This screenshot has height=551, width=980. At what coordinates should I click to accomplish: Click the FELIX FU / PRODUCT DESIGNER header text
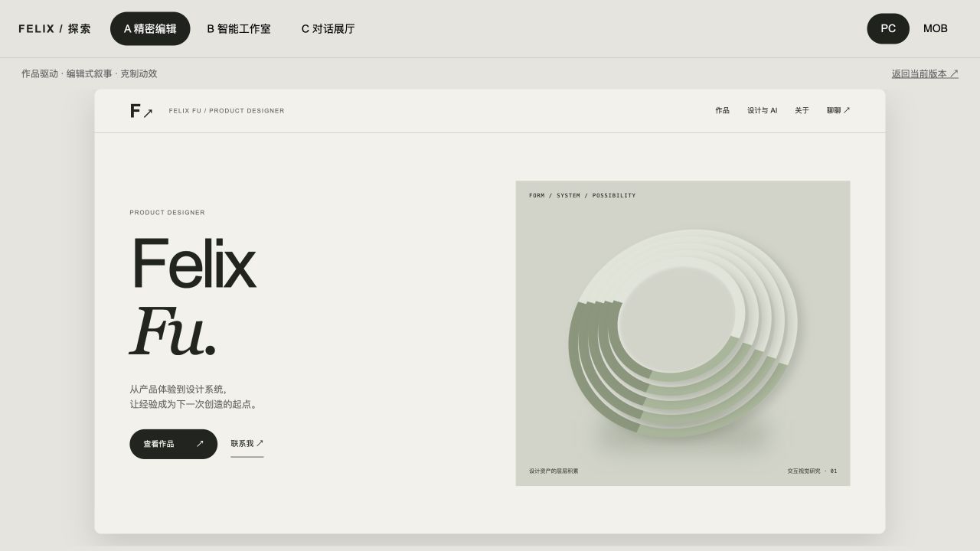pyautogui.click(x=227, y=111)
